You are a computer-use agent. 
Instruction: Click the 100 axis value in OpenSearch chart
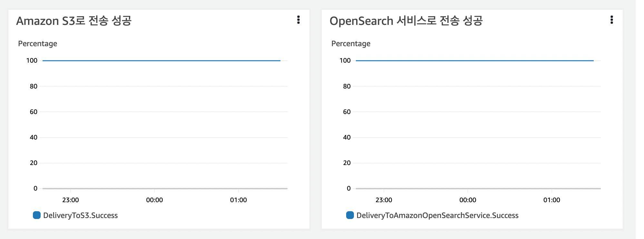click(345, 60)
